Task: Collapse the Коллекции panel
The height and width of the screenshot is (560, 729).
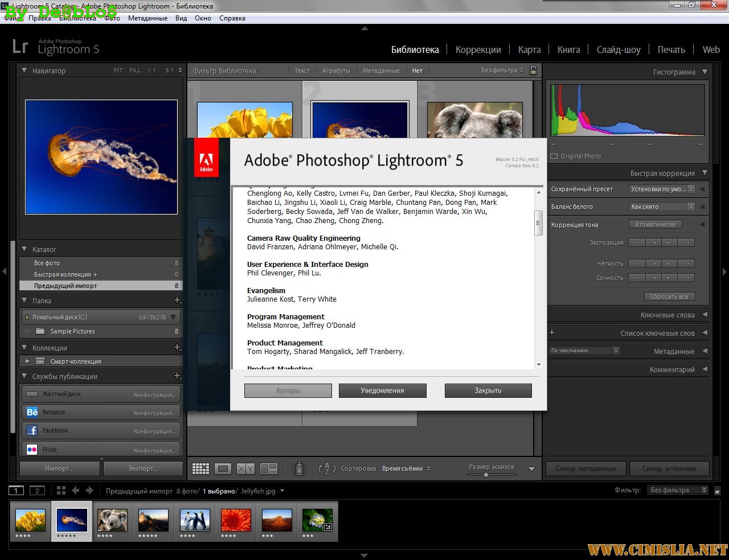Action: coord(24,348)
